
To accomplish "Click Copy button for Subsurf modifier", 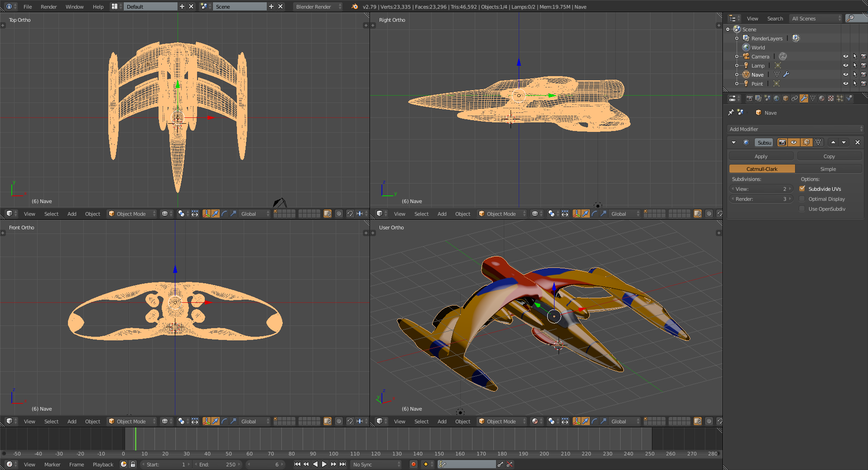I will click(x=829, y=156).
